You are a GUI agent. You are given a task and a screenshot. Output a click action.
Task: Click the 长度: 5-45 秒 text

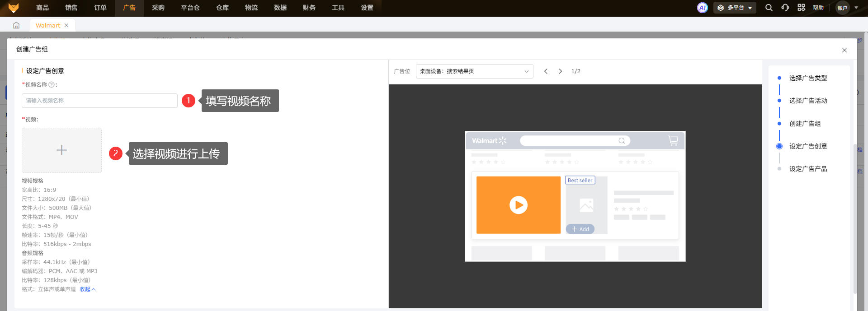click(x=40, y=226)
